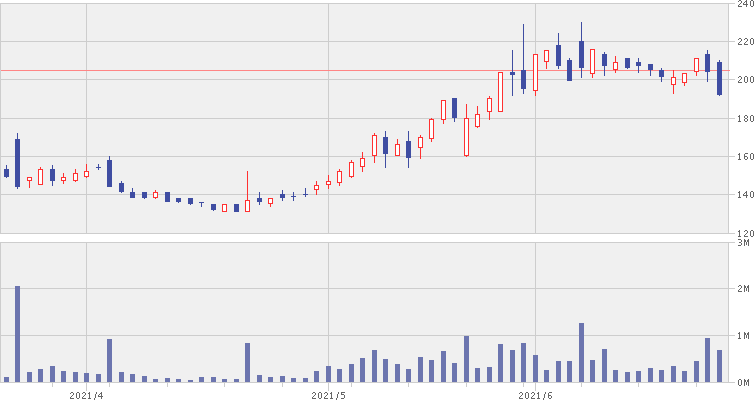The image size is (755, 400).
Task: Select the highest June volume bar
Action: point(581,352)
